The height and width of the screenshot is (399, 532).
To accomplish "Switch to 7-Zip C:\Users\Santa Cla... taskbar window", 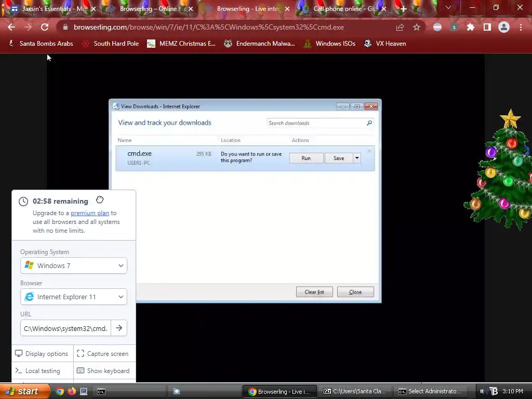I will [x=355, y=392].
